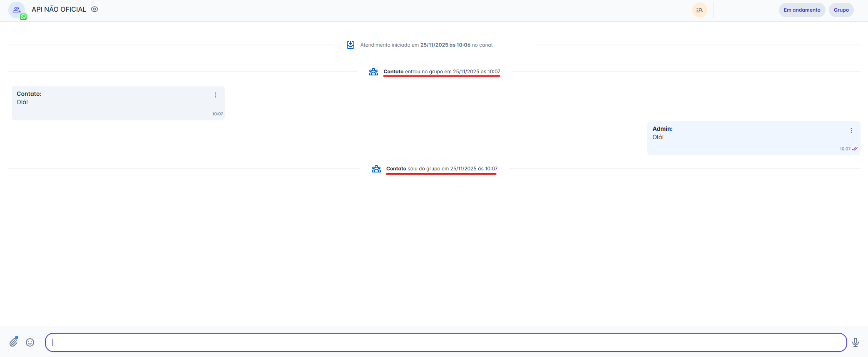Toggle the eye icon beside API NÃO OFICIAL

[95, 9]
